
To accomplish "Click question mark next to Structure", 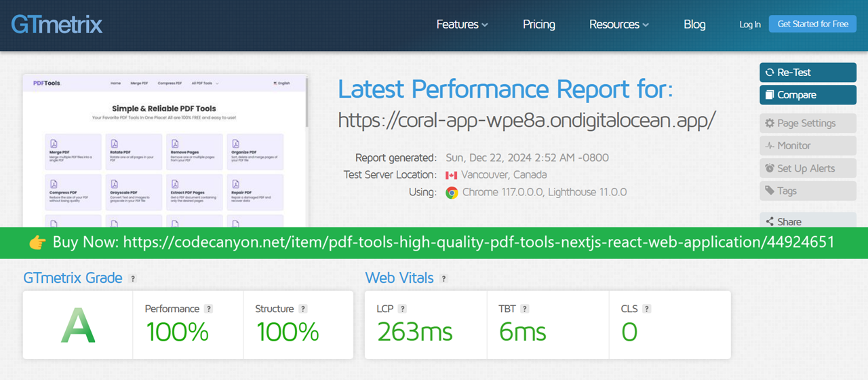I will tap(302, 309).
